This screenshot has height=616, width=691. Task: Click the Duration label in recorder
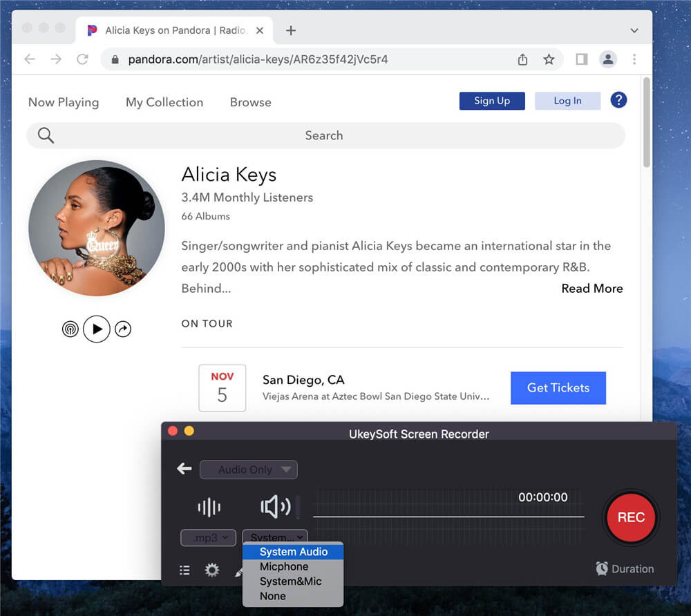632,569
